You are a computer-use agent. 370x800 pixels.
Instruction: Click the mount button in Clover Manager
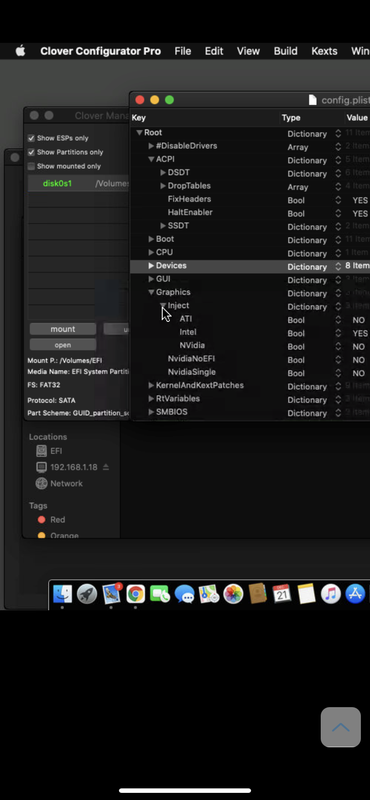tap(63, 329)
